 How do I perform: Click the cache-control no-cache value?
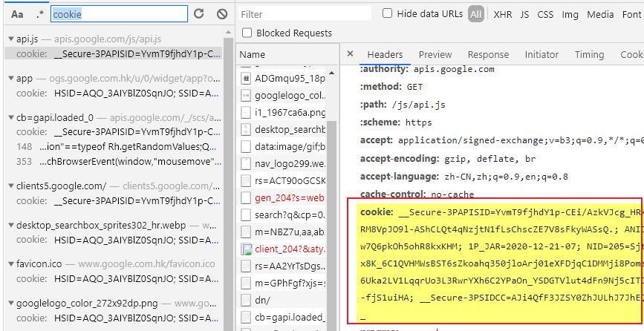click(452, 194)
